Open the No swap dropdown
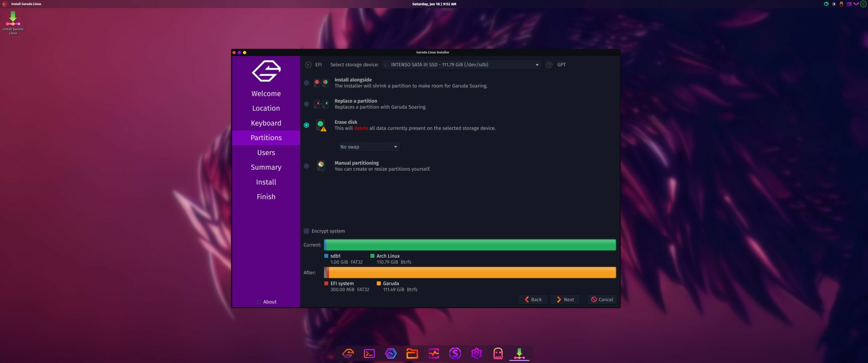 pos(369,147)
